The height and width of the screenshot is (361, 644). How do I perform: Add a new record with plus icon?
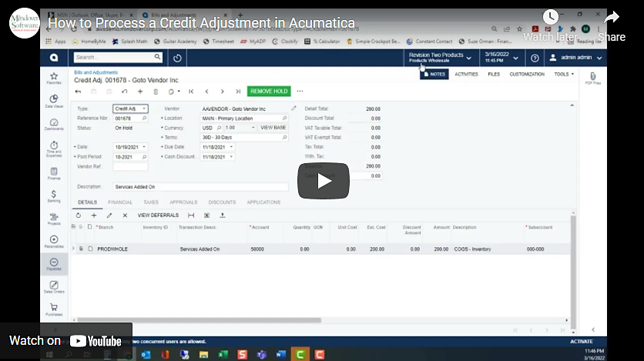pos(140,92)
